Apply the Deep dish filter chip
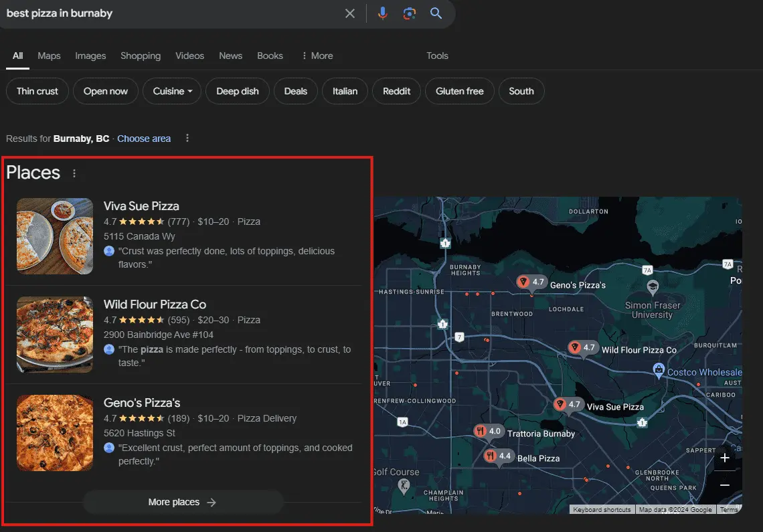The height and width of the screenshot is (532, 763). pos(238,91)
